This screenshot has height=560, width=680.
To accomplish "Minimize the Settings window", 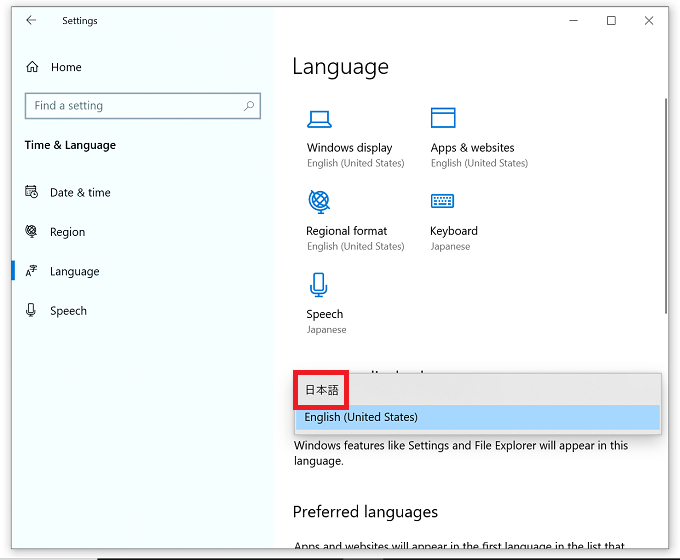I will pyautogui.click(x=573, y=20).
